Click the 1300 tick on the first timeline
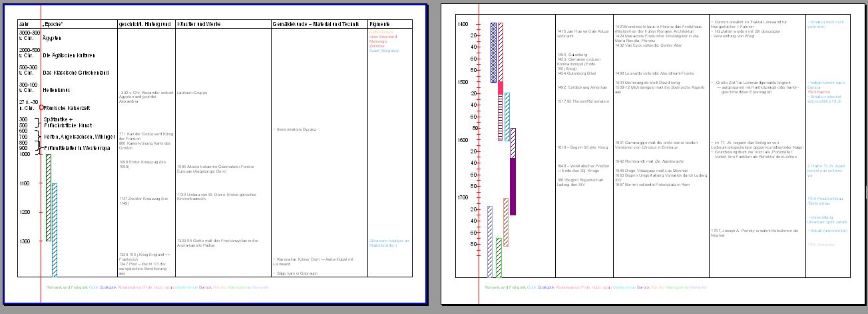 (41, 241)
